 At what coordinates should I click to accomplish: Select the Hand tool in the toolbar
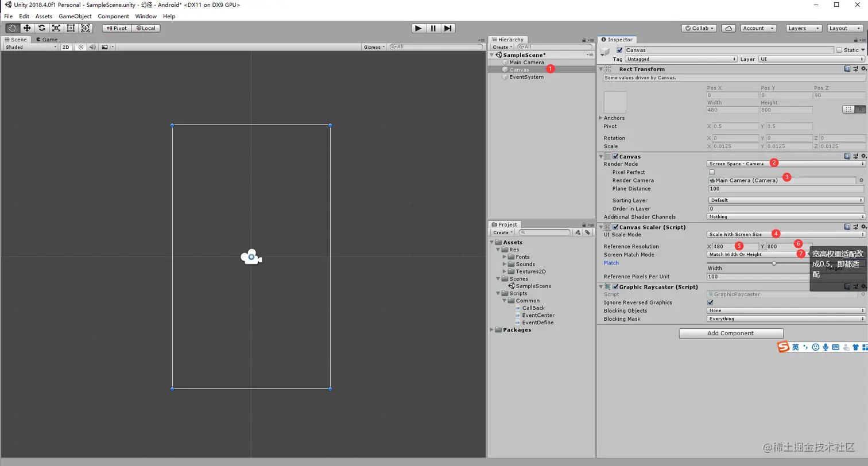pyautogui.click(x=12, y=28)
